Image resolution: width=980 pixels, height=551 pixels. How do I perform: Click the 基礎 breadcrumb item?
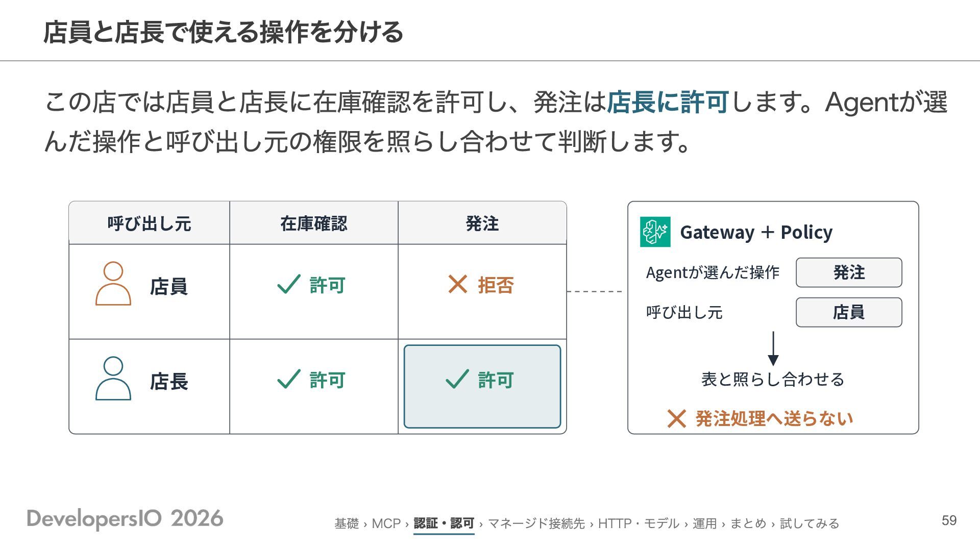347,523
